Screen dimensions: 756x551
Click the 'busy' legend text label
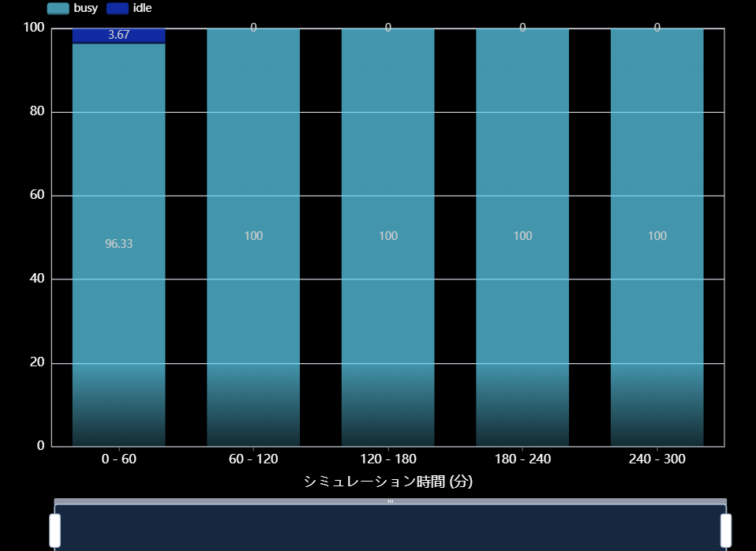85,9
